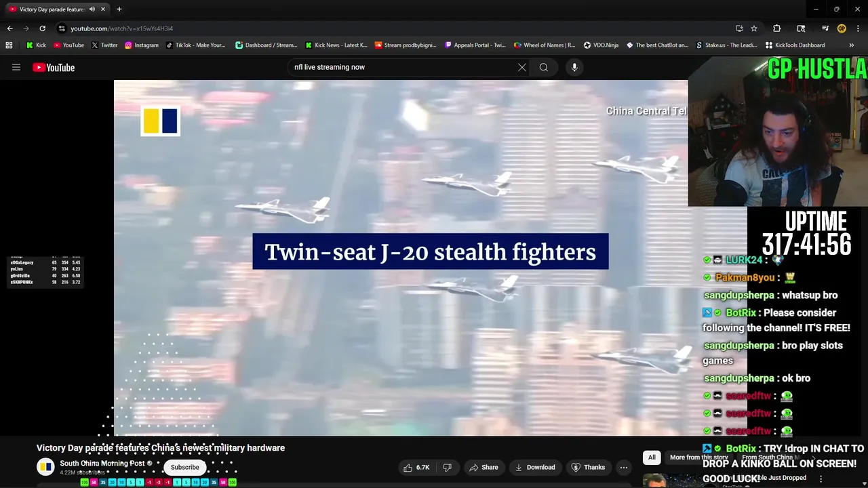868x488 pixels.
Task: Clear the search text with the X
Action: (521, 67)
